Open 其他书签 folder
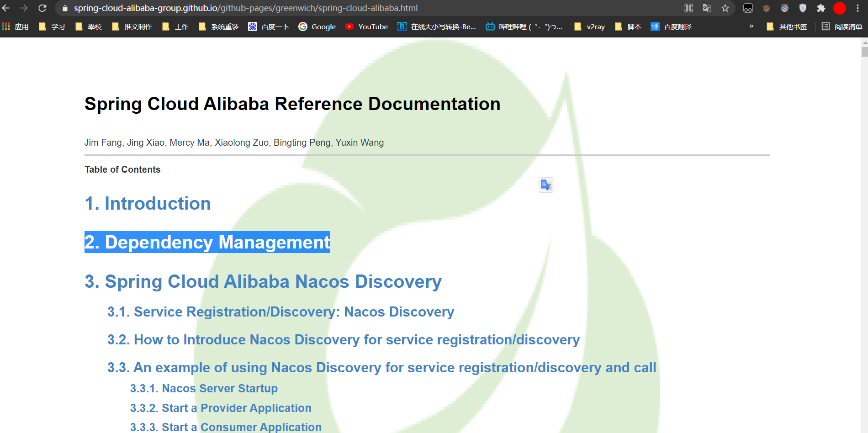Screen dimensions: 868x433 tap(787, 26)
